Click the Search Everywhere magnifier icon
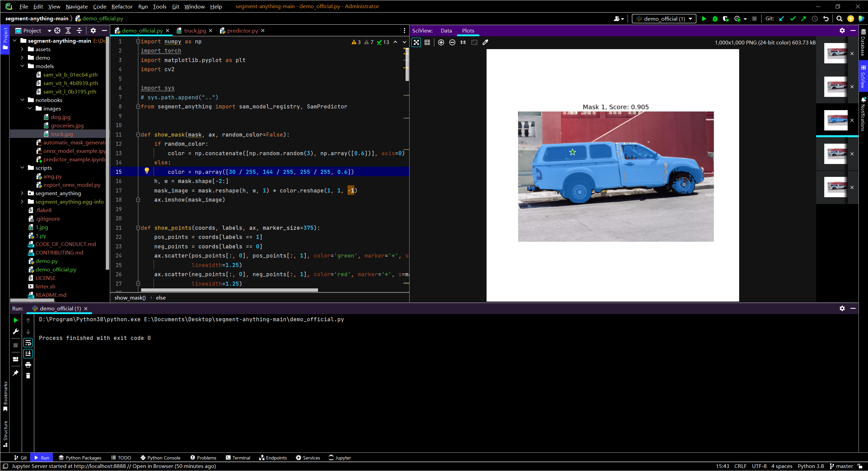 tap(839, 19)
